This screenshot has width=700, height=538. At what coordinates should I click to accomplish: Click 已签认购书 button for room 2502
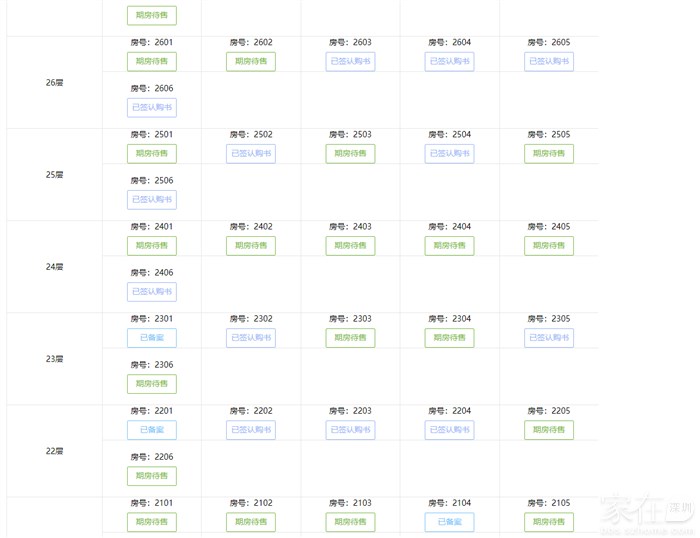pos(251,154)
